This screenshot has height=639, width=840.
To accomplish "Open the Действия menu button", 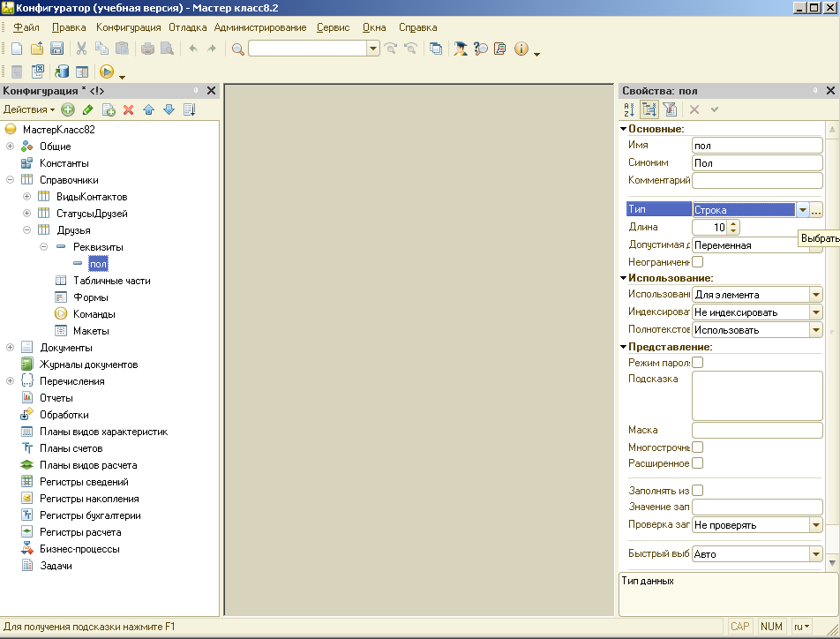I will pyautogui.click(x=28, y=109).
